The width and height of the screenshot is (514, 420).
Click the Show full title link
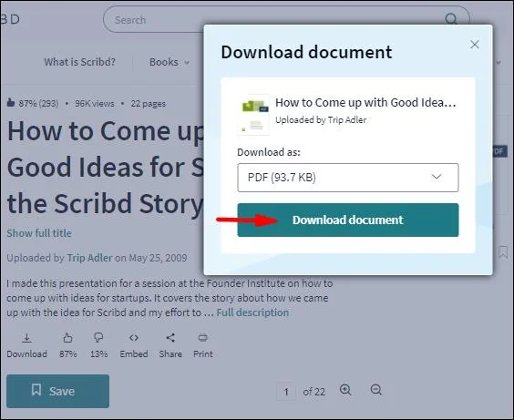[x=39, y=233]
